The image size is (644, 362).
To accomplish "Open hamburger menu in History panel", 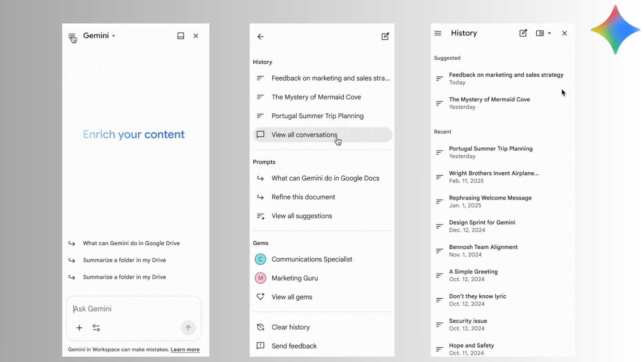I will (x=438, y=33).
